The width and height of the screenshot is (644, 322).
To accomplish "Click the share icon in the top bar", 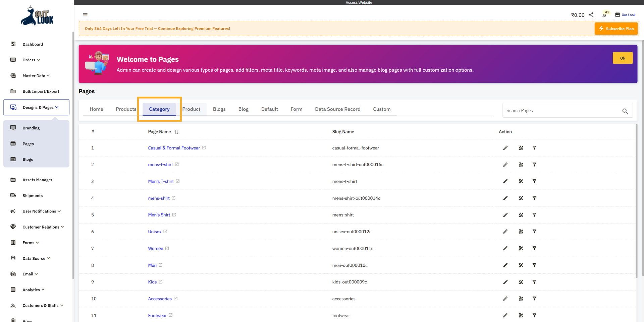I will 591,15.
